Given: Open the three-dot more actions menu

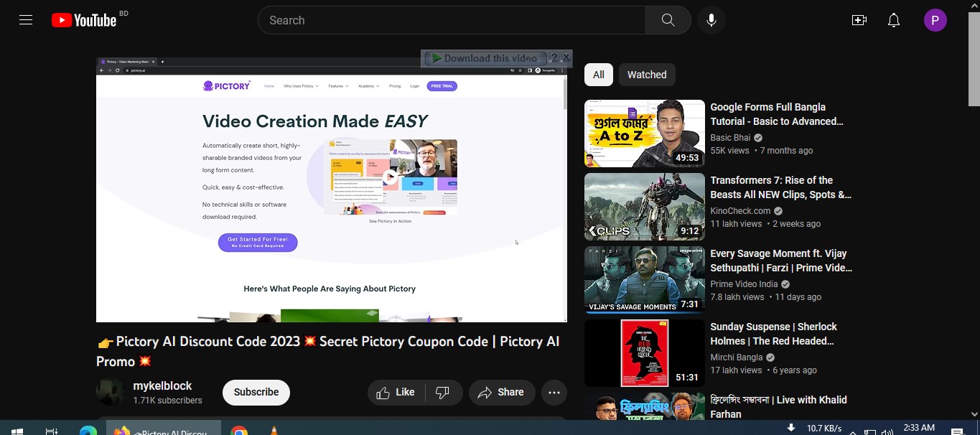Looking at the screenshot, I should pyautogui.click(x=554, y=393).
